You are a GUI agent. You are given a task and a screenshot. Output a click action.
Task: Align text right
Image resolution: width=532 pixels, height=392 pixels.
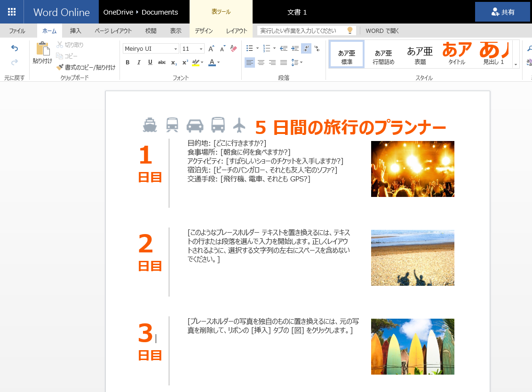(x=272, y=63)
